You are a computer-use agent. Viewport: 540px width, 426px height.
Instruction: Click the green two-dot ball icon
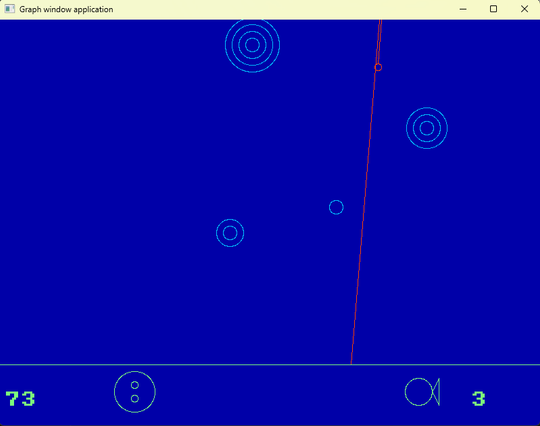coord(135,392)
